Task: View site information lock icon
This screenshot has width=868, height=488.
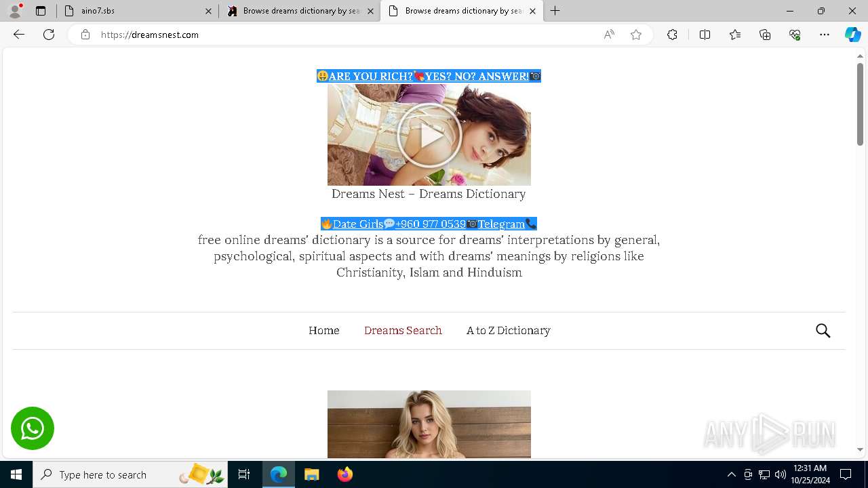Action: pyautogui.click(x=85, y=35)
